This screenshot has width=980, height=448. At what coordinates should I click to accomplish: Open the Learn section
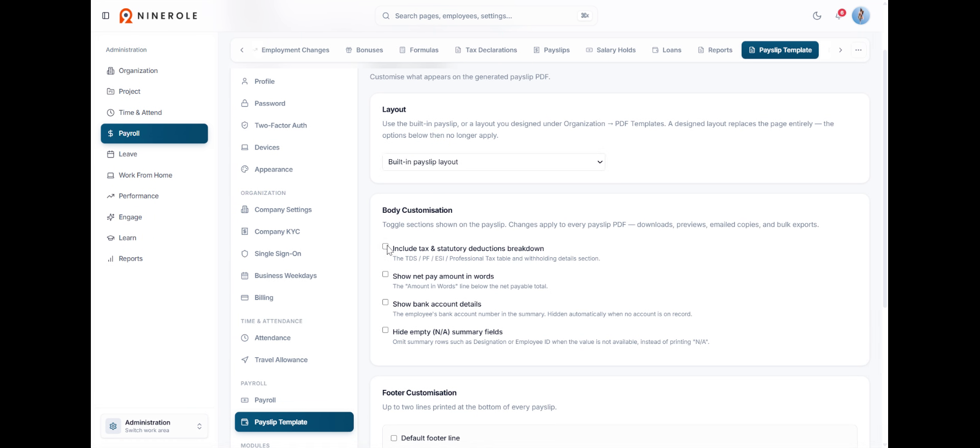154,238
